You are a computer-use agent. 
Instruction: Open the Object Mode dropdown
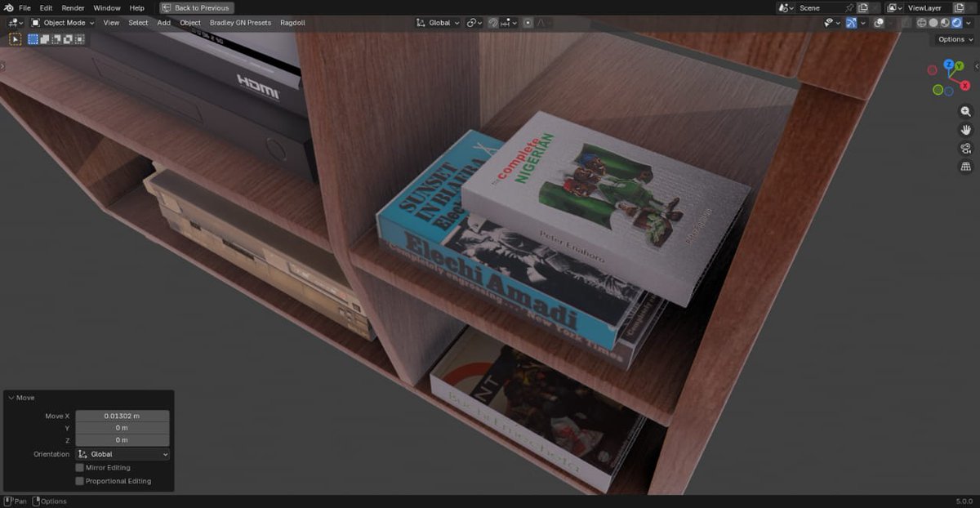65,23
